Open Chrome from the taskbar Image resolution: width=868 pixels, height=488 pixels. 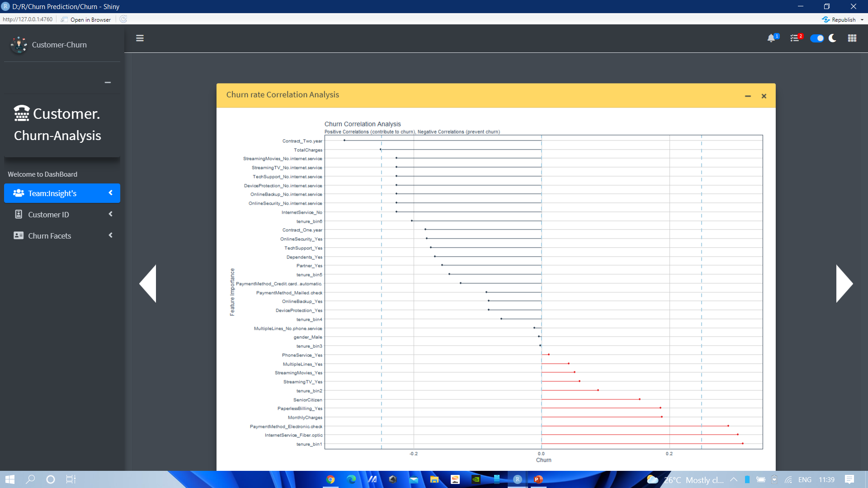point(331,479)
